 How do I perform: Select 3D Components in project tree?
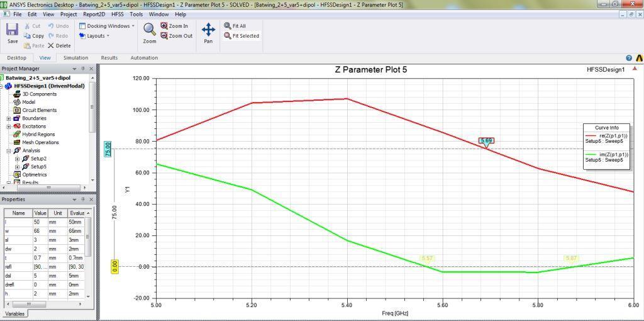(40, 94)
